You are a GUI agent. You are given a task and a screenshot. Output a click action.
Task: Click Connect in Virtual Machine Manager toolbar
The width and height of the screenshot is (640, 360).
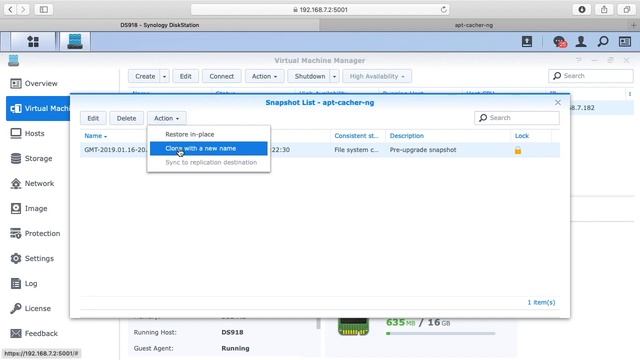(x=222, y=76)
